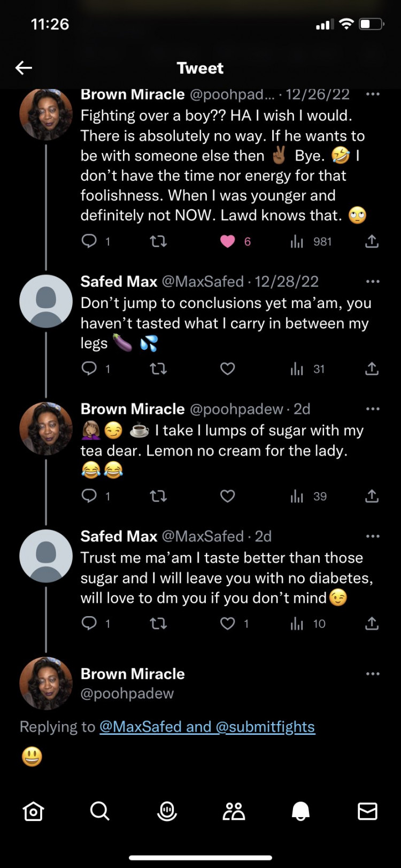The width and height of the screenshot is (401, 868).
Task: Retweet the "Trust me ma'am" reply
Action: click(x=158, y=624)
